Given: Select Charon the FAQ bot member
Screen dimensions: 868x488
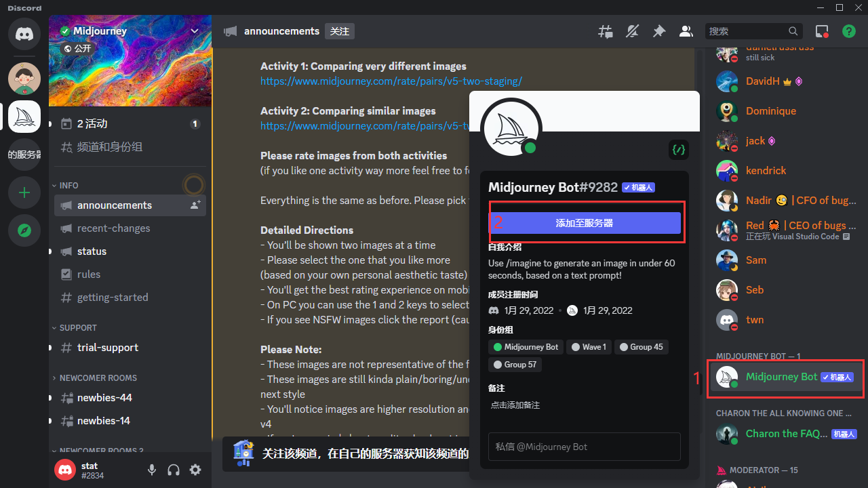Looking at the screenshot, I should tap(785, 434).
